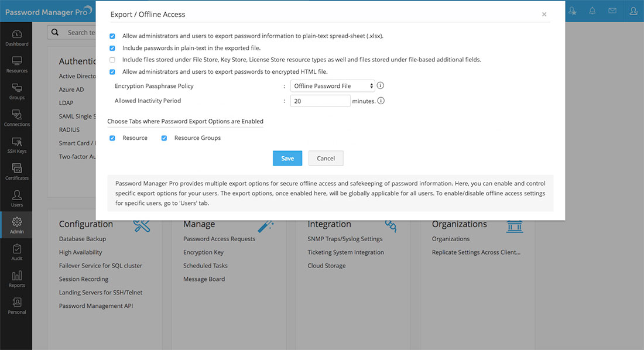Click the starred user icon in header
644x350 pixels.
tap(572, 11)
